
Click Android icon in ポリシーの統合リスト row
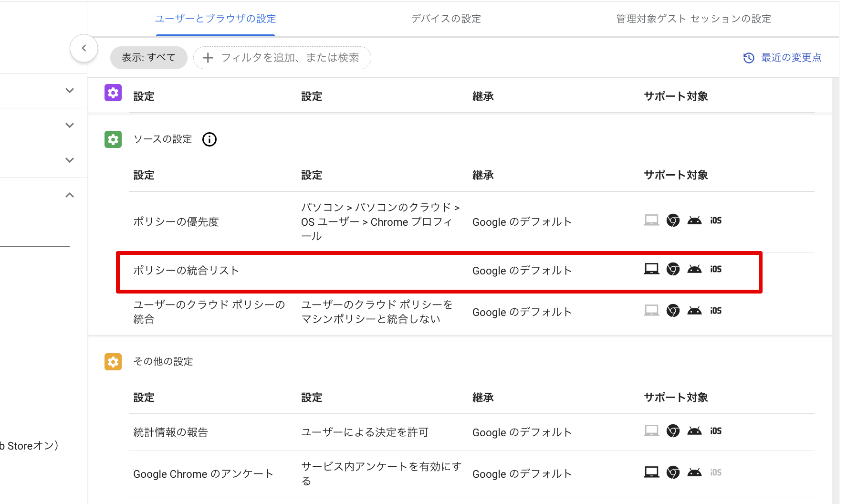tap(694, 269)
